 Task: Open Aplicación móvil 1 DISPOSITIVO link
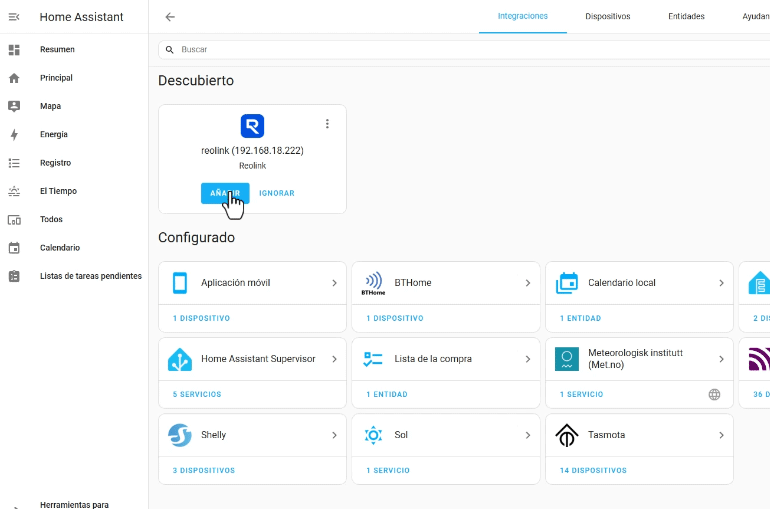pos(201,319)
